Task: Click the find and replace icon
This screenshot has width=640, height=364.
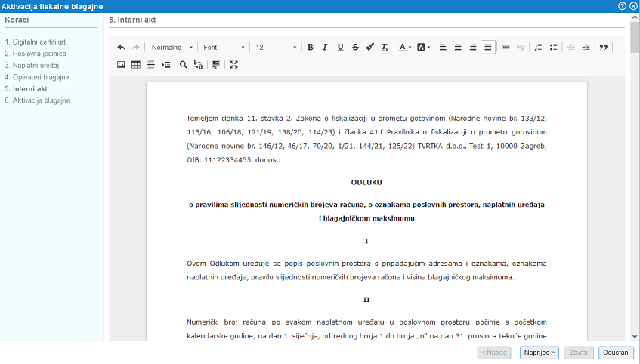Action: point(199,64)
